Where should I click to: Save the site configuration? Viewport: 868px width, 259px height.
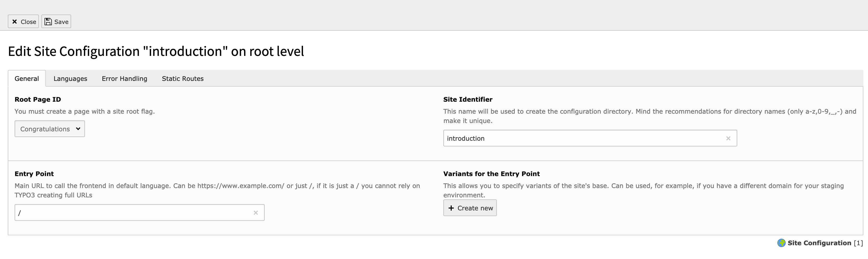tap(56, 22)
